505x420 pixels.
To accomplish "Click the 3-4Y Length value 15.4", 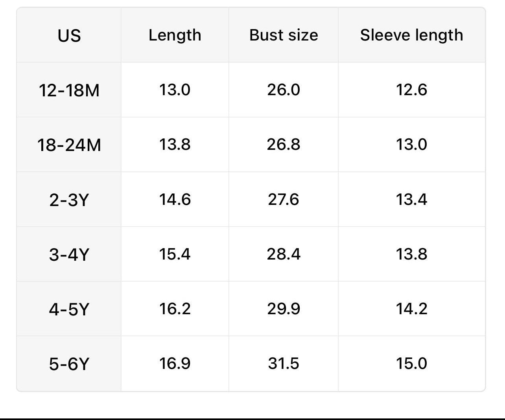I will 175,254.
